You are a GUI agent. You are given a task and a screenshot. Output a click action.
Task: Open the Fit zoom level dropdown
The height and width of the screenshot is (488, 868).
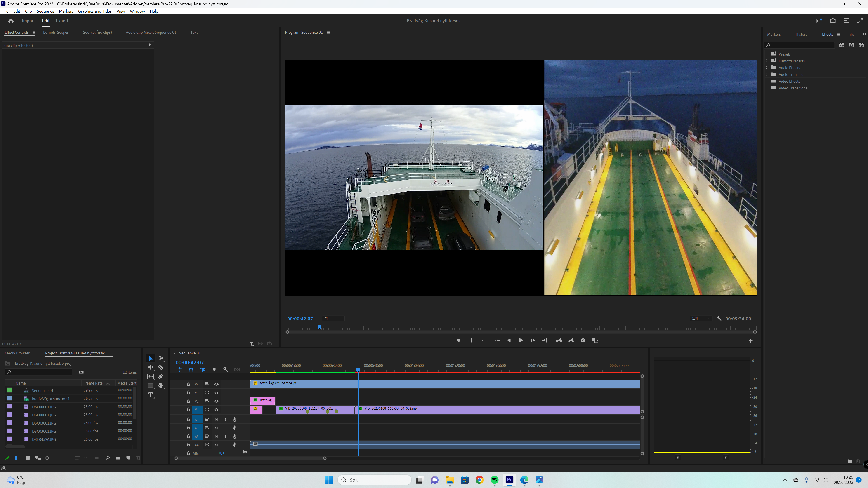click(333, 319)
